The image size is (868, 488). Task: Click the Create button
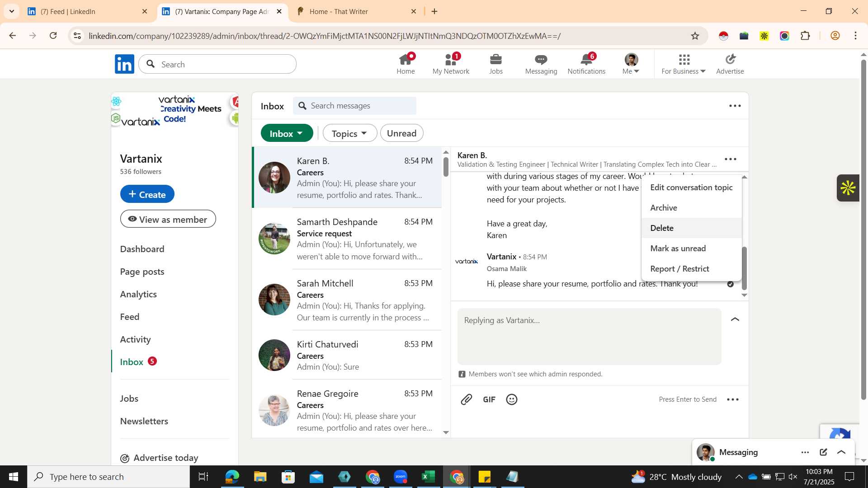pyautogui.click(x=147, y=194)
